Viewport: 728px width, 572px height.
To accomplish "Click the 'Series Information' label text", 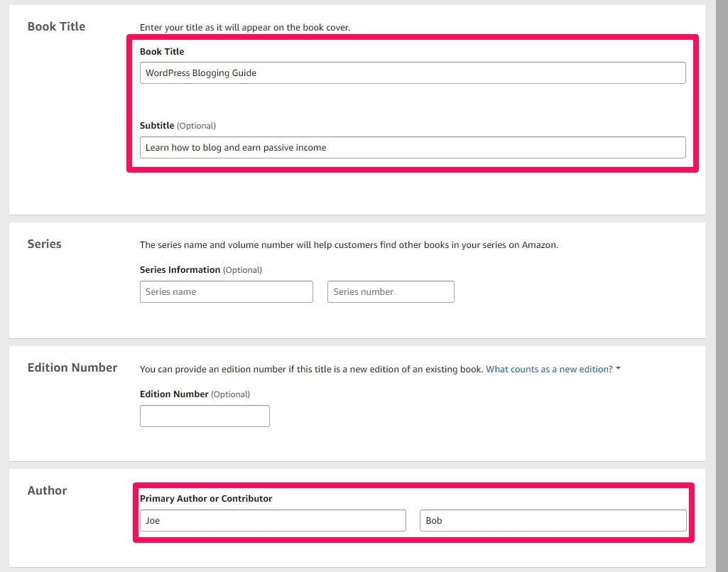I will 180,269.
